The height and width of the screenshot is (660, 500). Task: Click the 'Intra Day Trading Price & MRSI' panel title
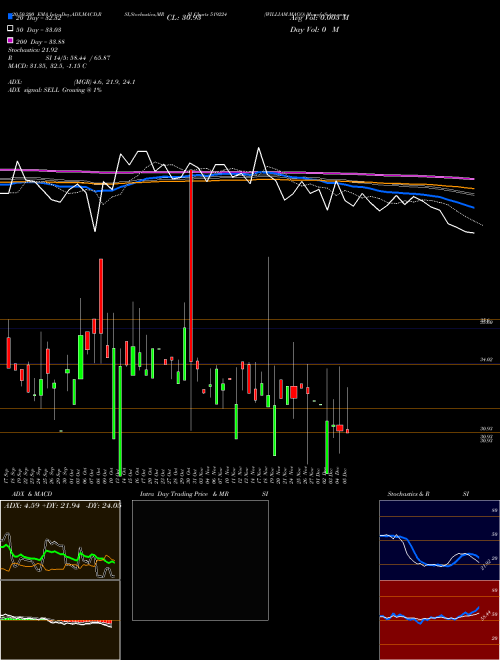tap(204, 494)
